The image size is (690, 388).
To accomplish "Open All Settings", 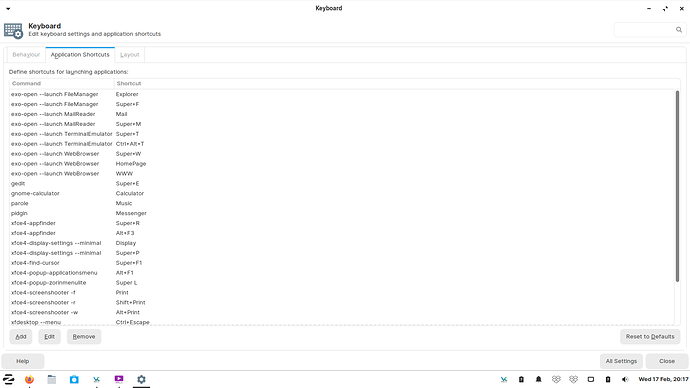I will coord(621,361).
